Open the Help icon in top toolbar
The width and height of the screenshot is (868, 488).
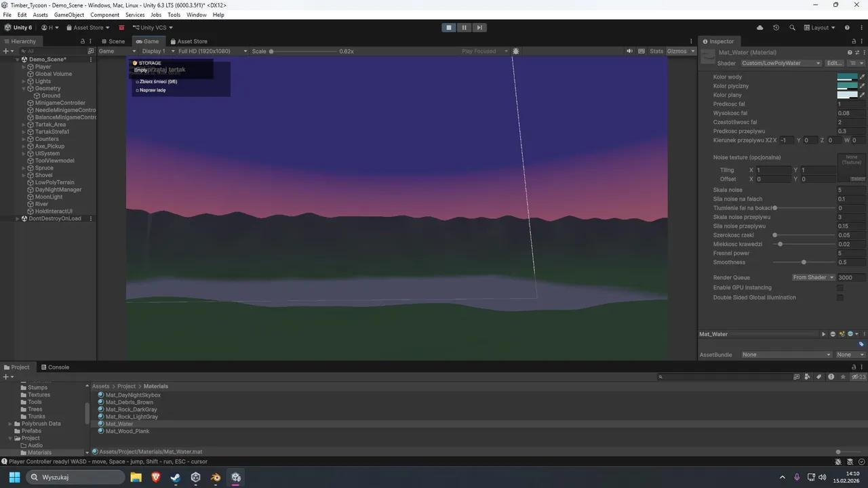[x=847, y=28]
